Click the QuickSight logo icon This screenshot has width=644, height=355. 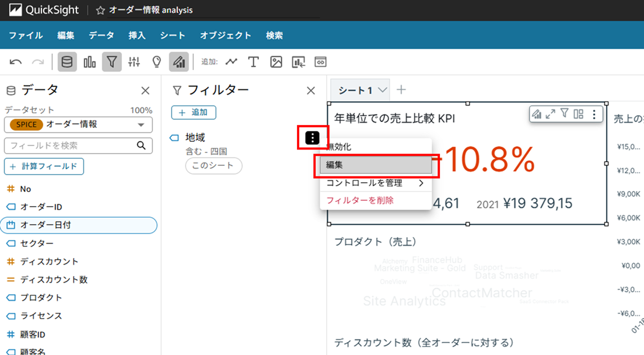pos(15,10)
